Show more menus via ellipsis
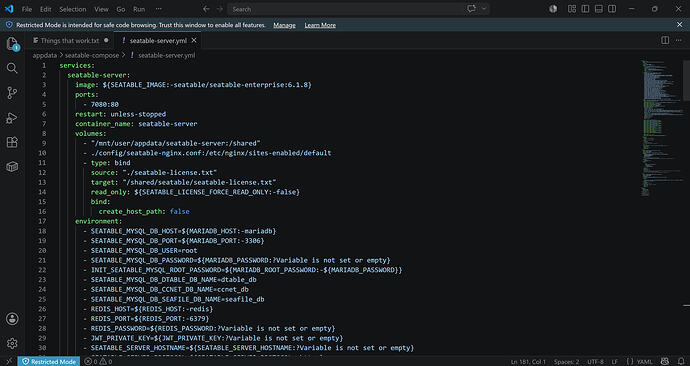Viewport: 690px width, 366px height. pos(158,9)
